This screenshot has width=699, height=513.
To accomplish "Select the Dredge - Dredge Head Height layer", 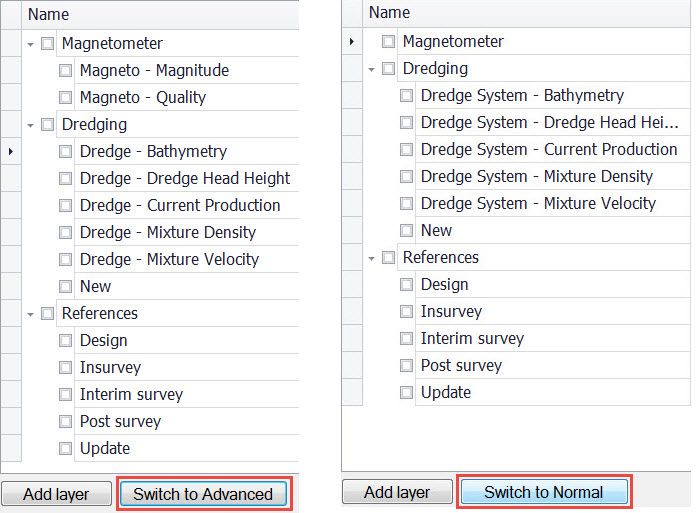I will coord(185,179).
